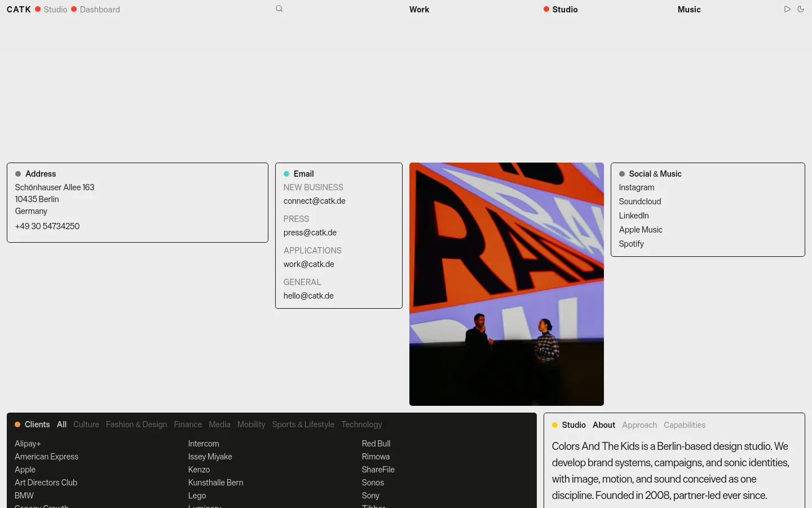Click Sony client entry

point(370,496)
